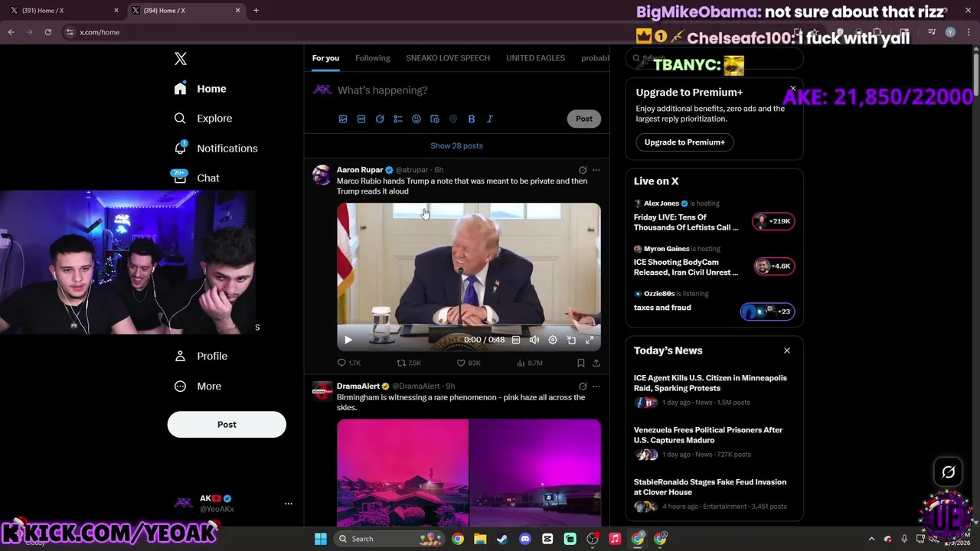This screenshot has height=551, width=980.
Task: Click the Grok icon in composer toolbar
Action: tap(380, 119)
